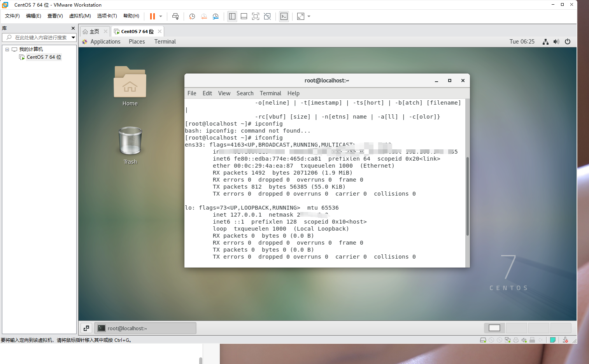
Task: Collapse the 我的计算机 tree node
Action: 7,49
